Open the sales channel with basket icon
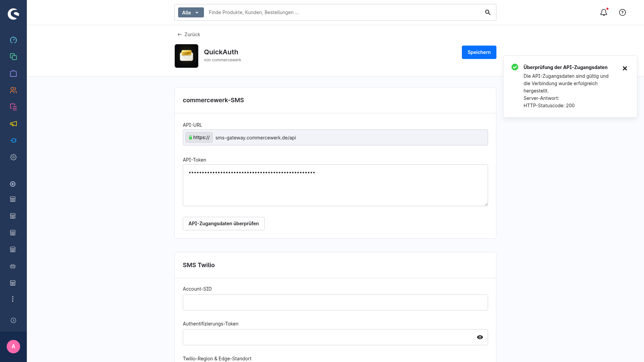The image size is (644, 362). (x=13, y=266)
